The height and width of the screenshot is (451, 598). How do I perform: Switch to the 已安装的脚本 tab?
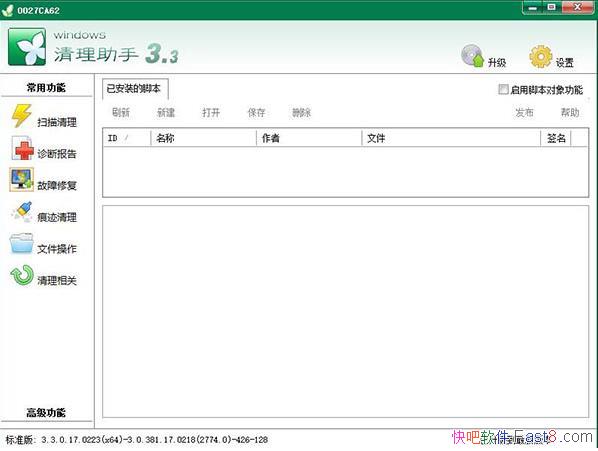click(134, 88)
